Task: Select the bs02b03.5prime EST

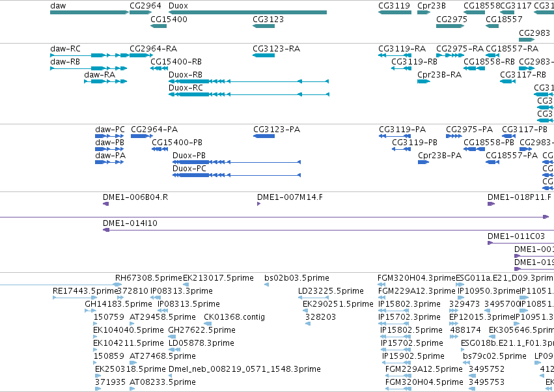Action: pos(266,285)
